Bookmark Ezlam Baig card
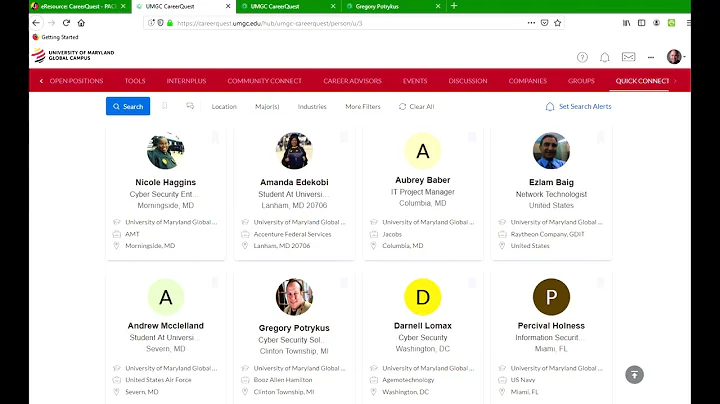The height and width of the screenshot is (404, 720). click(x=601, y=136)
